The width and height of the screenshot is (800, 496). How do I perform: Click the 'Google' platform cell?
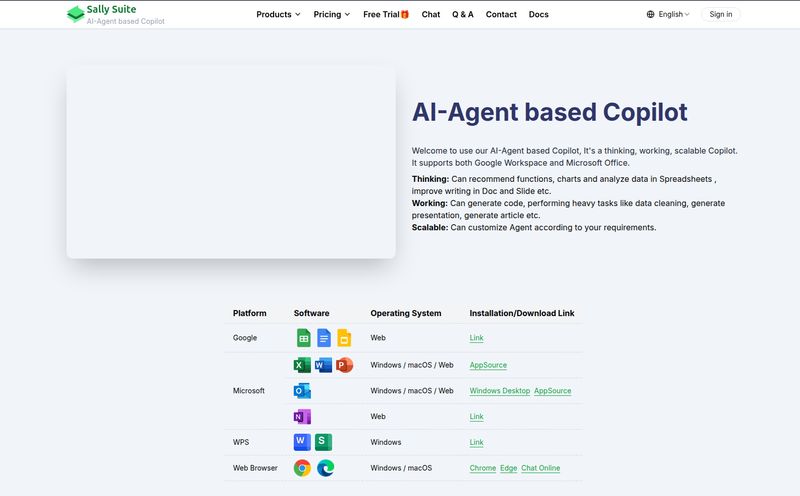245,338
